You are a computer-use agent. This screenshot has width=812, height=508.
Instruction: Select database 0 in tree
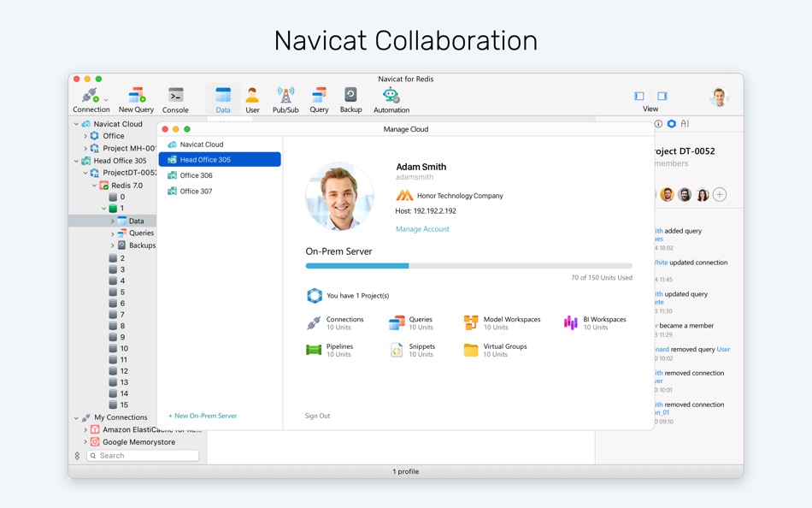117,197
